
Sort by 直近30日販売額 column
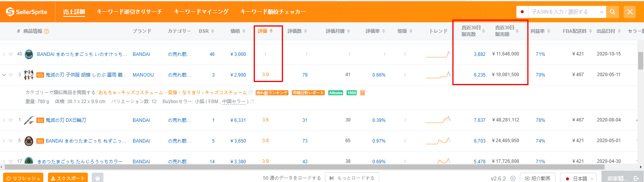507,31
